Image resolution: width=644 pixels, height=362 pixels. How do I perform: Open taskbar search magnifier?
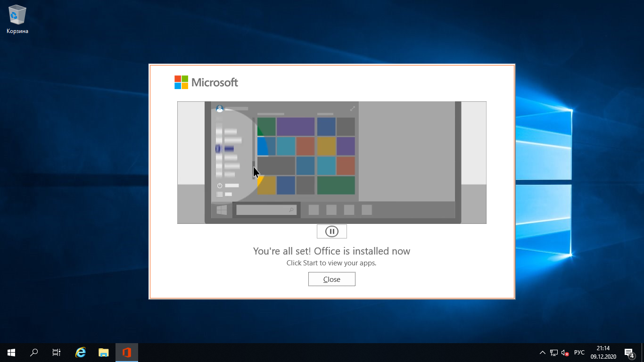click(34, 352)
